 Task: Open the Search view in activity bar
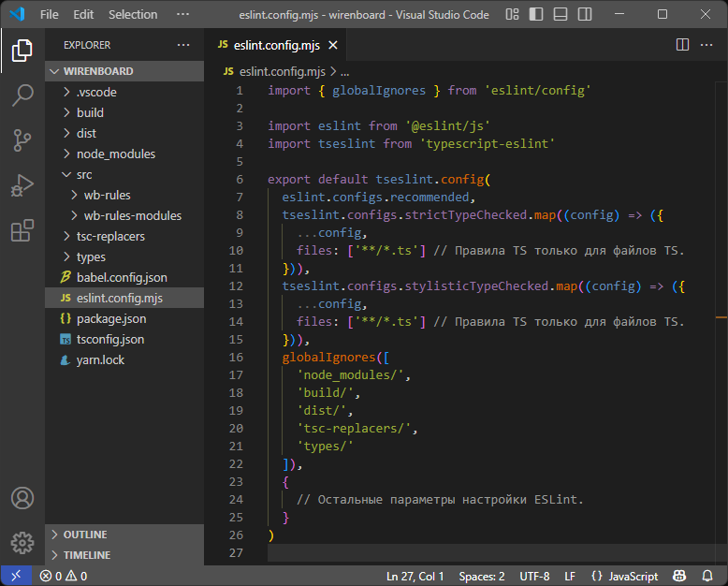click(22, 95)
